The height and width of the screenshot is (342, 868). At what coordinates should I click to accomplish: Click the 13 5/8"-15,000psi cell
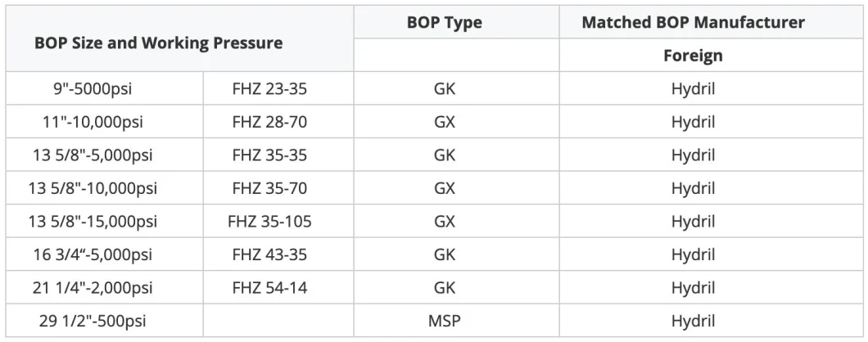click(93, 221)
